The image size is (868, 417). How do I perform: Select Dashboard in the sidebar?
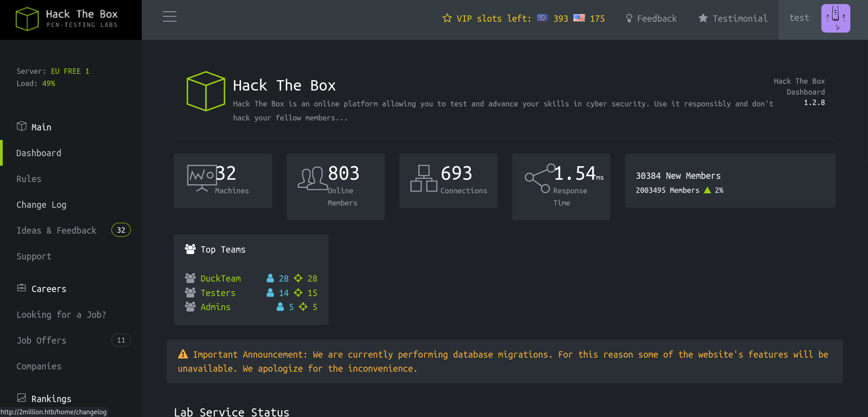(x=39, y=153)
